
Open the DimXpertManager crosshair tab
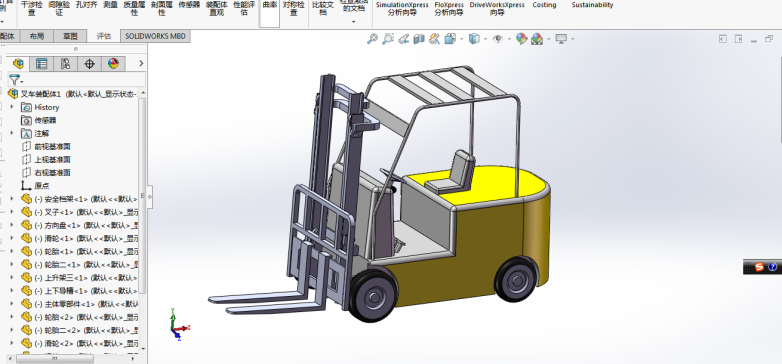click(89, 63)
